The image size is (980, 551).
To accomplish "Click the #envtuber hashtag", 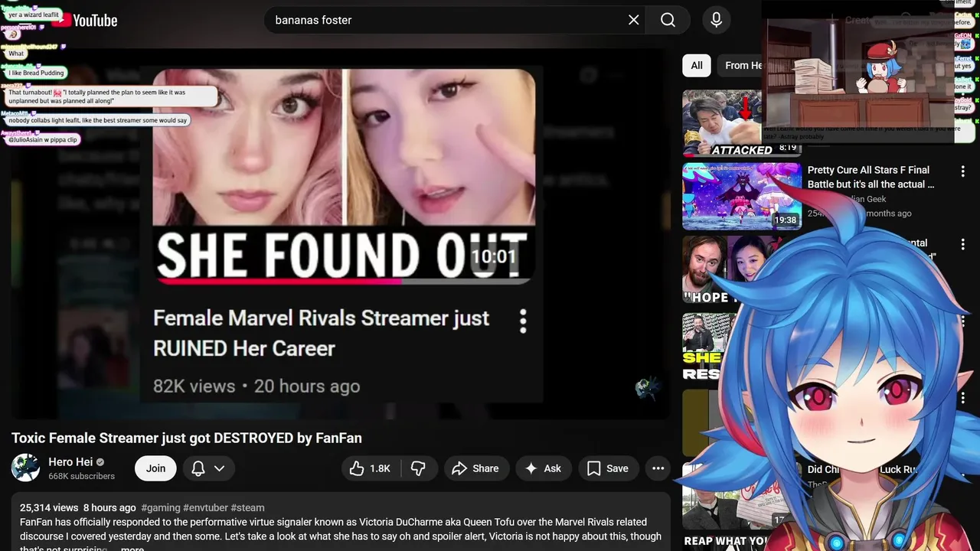I will (205, 507).
